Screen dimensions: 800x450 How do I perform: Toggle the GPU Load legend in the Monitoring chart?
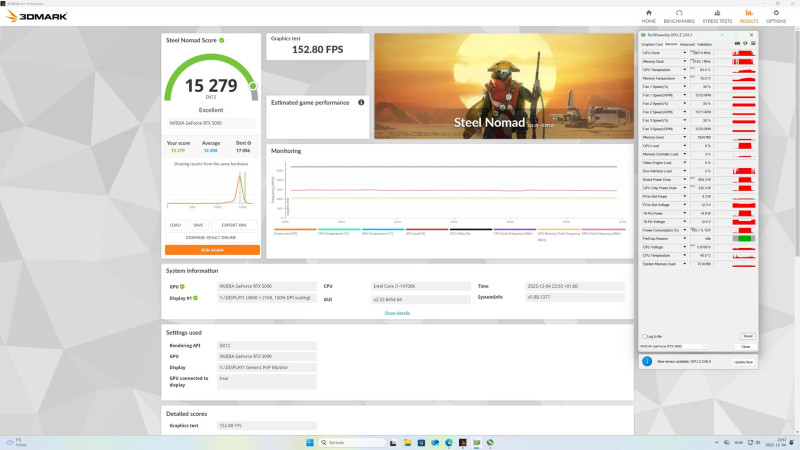click(427, 231)
